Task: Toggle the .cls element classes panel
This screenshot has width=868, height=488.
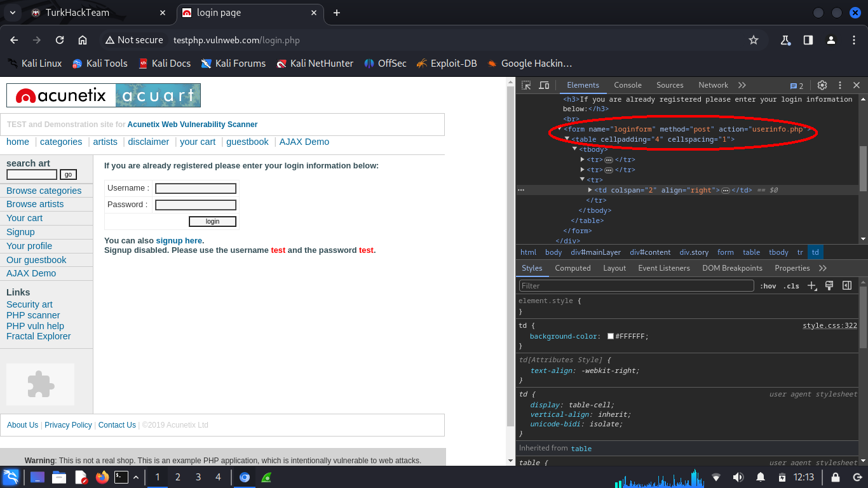Action: coord(791,287)
